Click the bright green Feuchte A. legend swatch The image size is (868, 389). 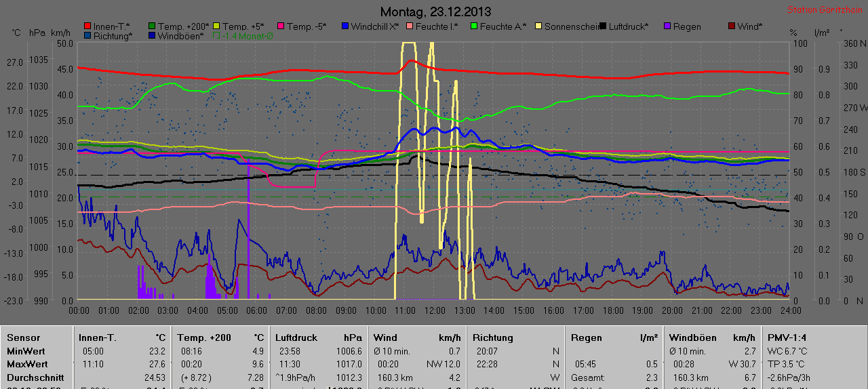pyautogui.click(x=474, y=26)
